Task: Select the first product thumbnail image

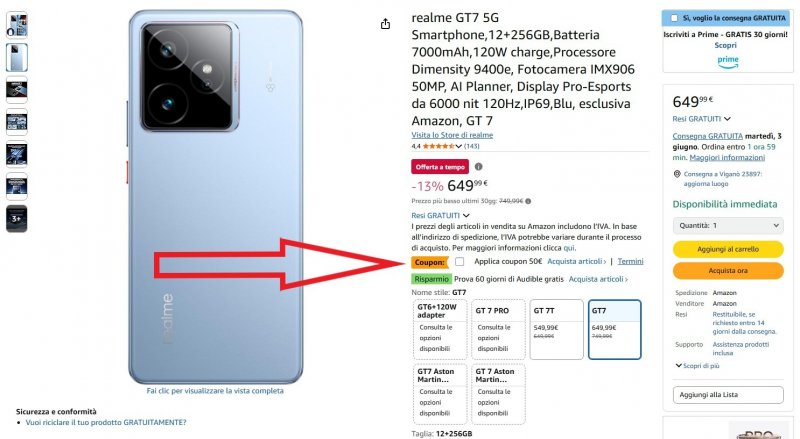Action: pos(17,25)
